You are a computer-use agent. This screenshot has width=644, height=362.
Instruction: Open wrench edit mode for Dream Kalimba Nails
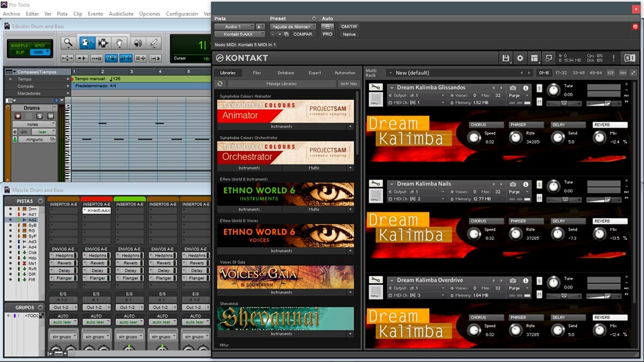[x=376, y=184]
